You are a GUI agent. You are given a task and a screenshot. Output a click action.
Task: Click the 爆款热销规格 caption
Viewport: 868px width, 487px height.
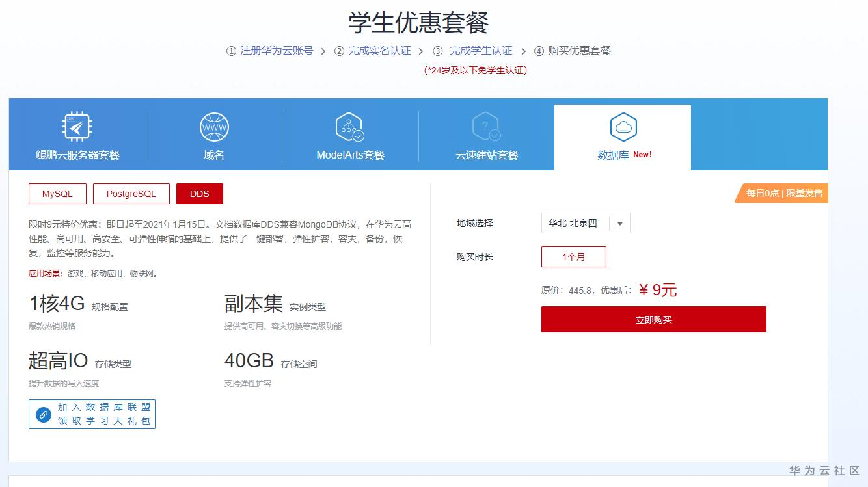[x=52, y=326]
